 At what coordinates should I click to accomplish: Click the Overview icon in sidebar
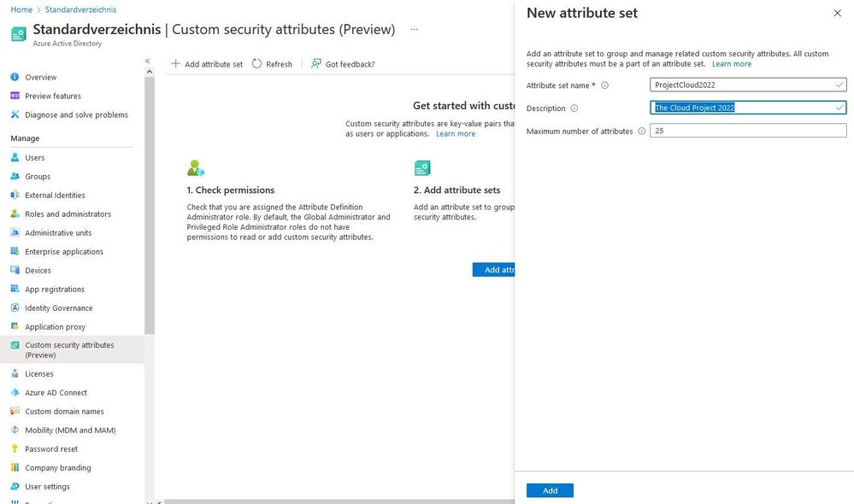pyautogui.click(x=15, y=77)
